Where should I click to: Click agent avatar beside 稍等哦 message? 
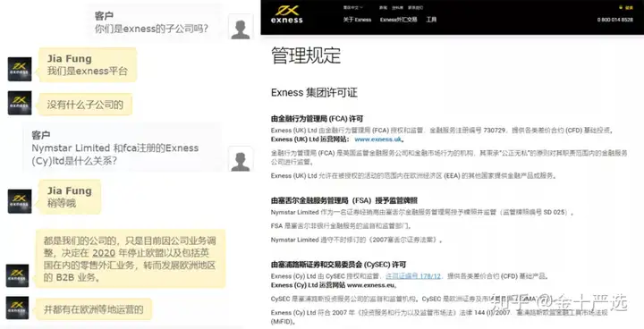point(20,201)
